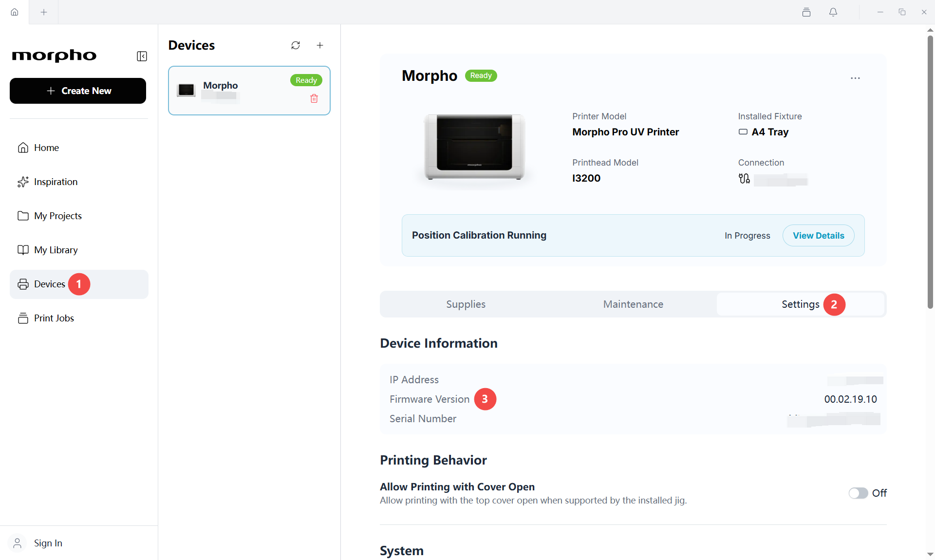Viewport: 935px width, 560px height.
Task: Click the Serial Number label
Action: [423, 419]
